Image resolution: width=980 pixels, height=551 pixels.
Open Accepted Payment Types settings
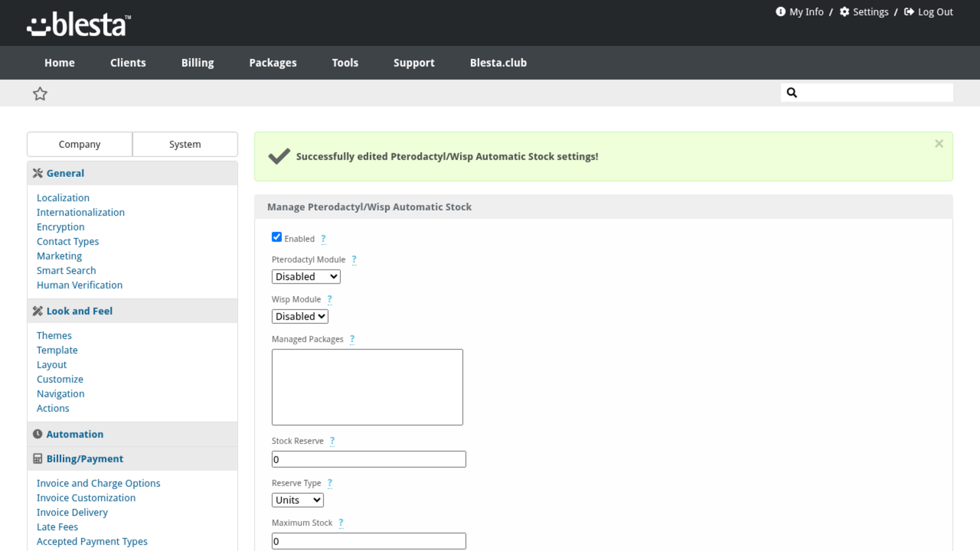92,541
